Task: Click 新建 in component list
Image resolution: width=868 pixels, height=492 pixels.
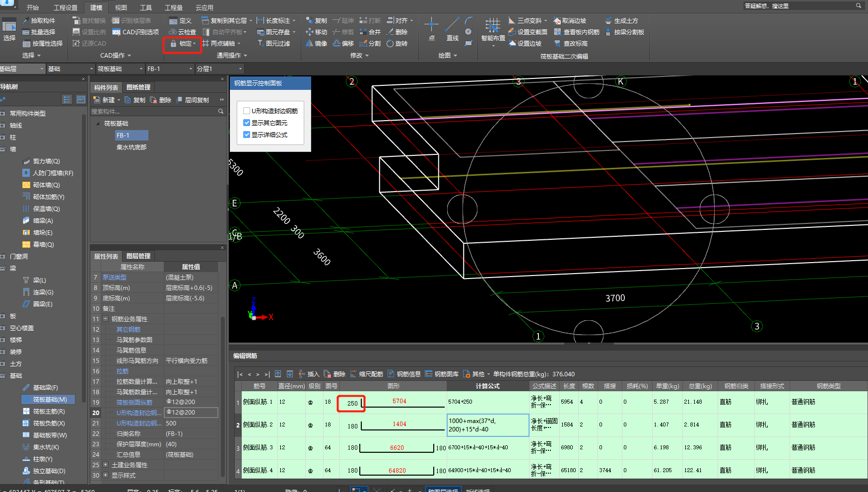Action: 106,100
